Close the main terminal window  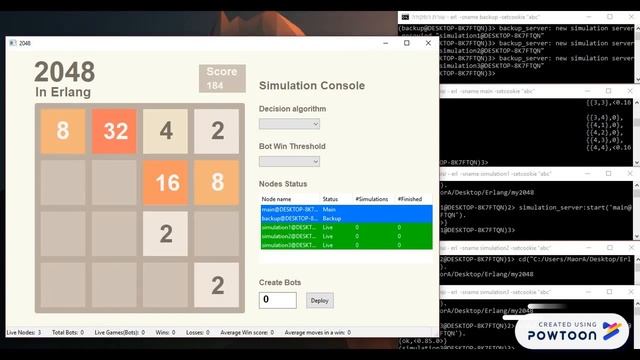630,91
